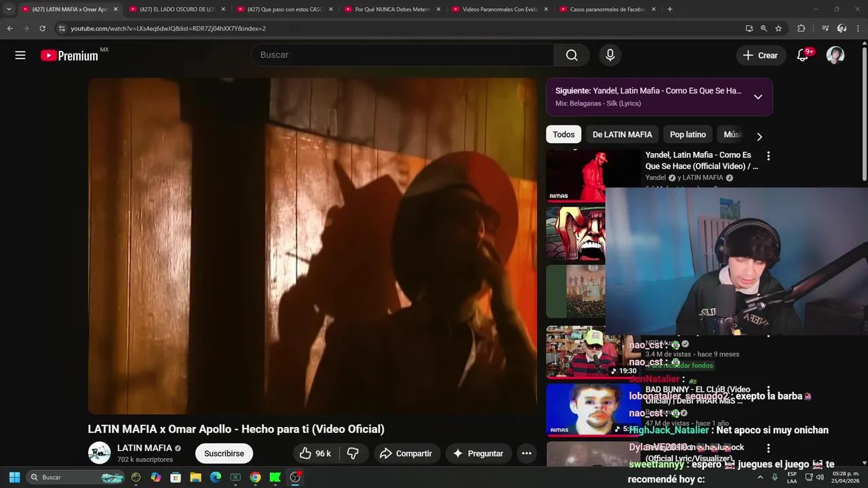Open the ESP LAA language switcher

click(x=792, y=477)
